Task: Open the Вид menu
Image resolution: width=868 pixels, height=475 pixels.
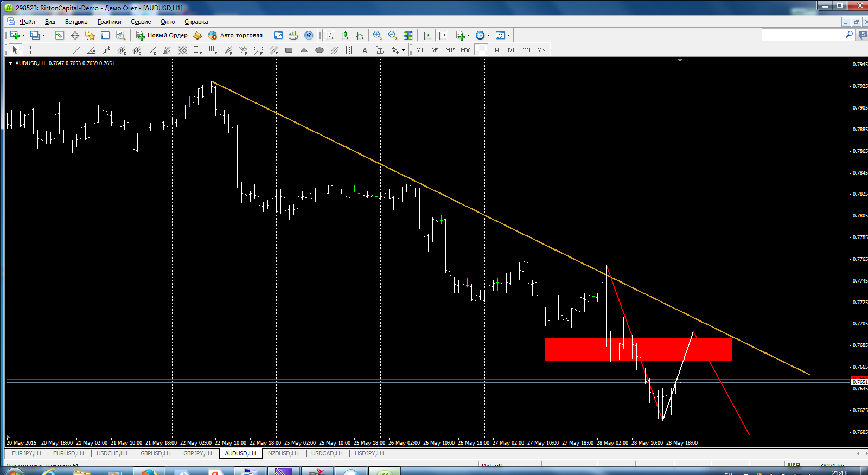Action: coord(50,22)
